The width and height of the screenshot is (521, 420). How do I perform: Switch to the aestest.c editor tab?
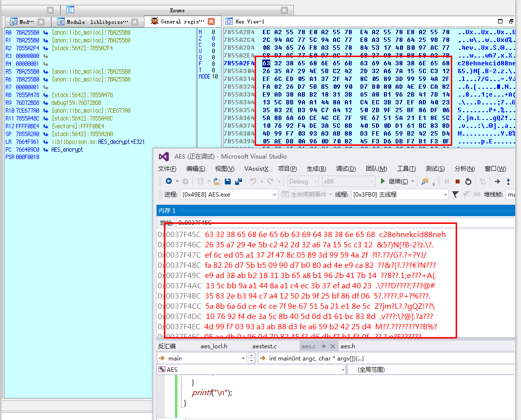coord(264,346)
